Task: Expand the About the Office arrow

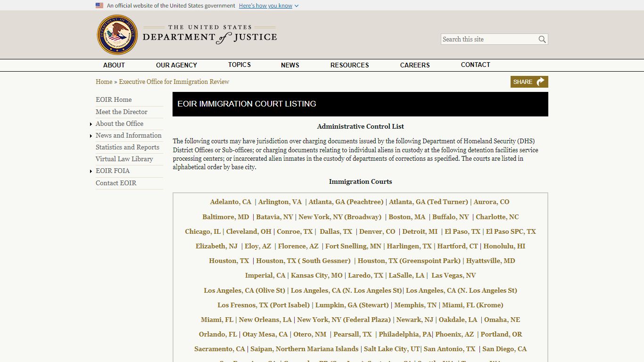Action: click(91, 124)
